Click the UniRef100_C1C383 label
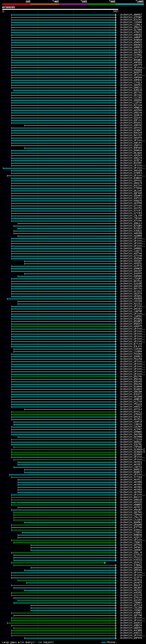The height and width of the screenshot is (644, 146). (131, 98)
